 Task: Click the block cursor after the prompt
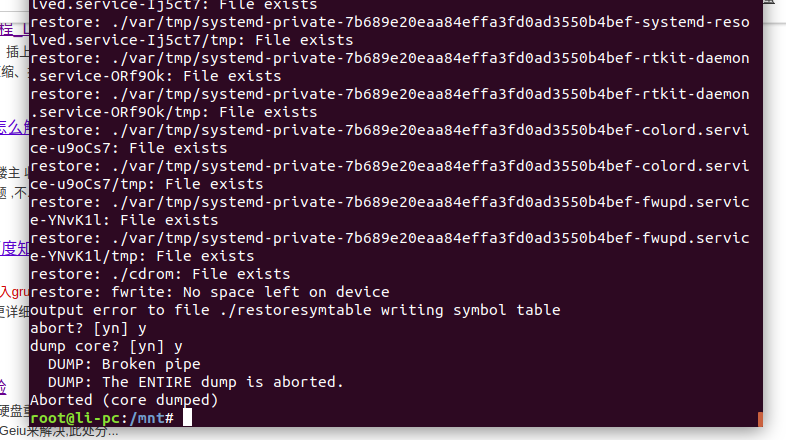pyautogui.click(x=187, y=417)
